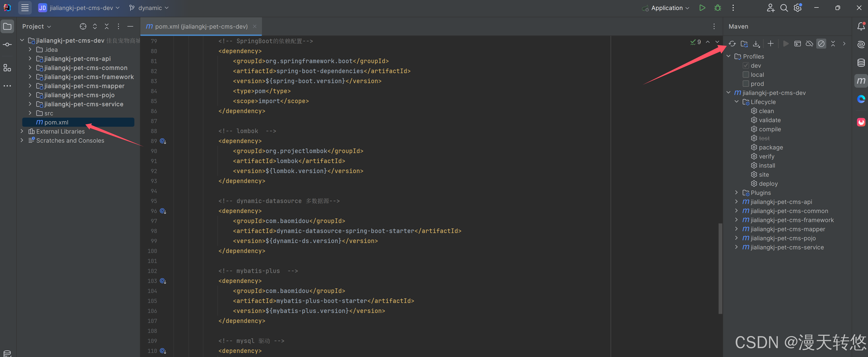868x357 pixels.
Task: Click the Execute Maven Goal icon
Action: point(797,44)
